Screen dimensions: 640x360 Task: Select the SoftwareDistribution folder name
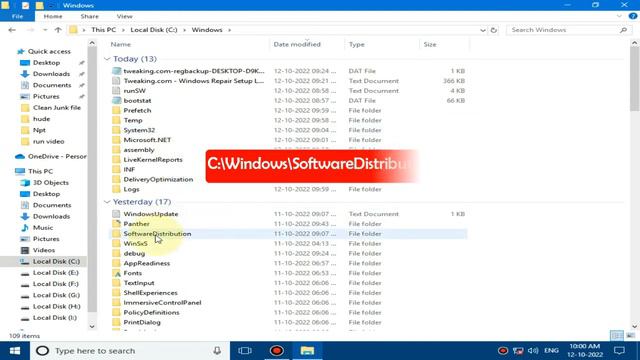tap(157, 234)
